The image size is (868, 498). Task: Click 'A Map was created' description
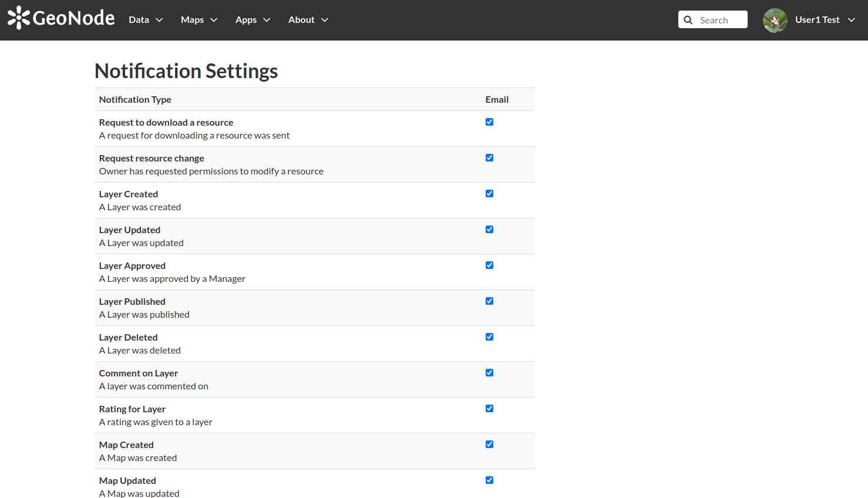pyautogui.click(x=138, y=458)
